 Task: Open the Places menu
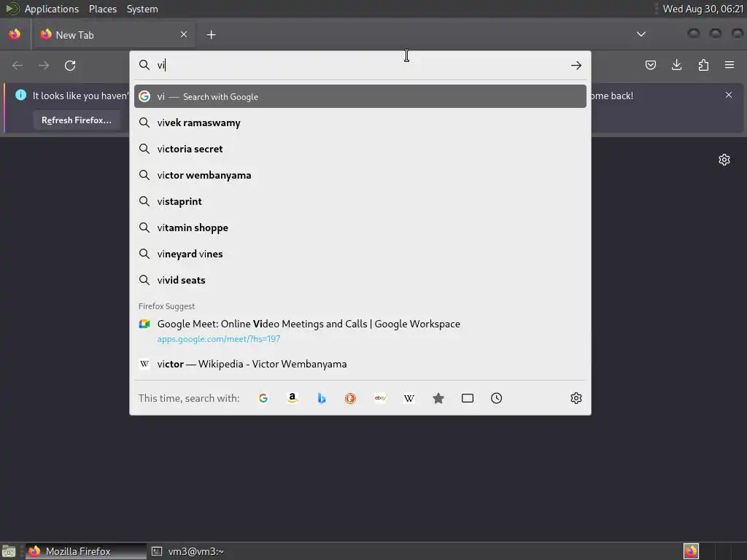tap(103, 9)
